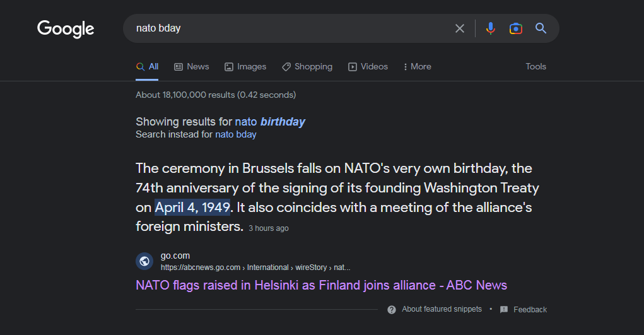Open the 'nato birthday' suggested results link
The width and height of the screenshot is (644, 335).
[270, 122]
